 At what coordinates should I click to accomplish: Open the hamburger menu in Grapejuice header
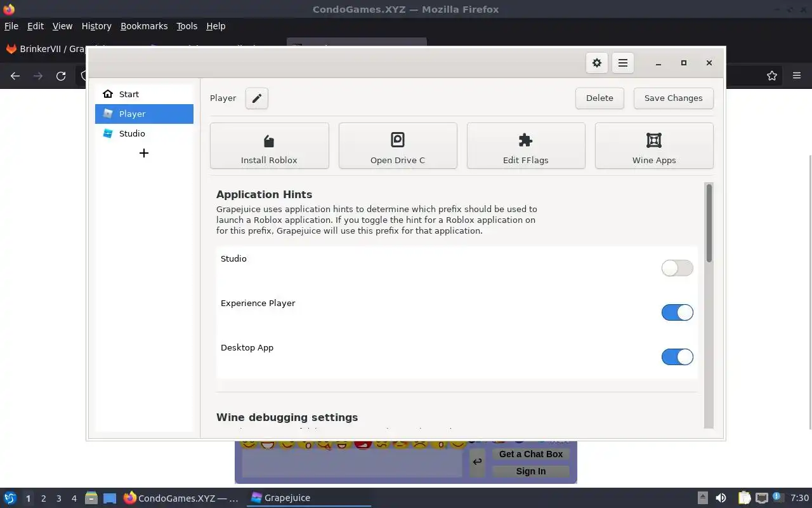tap(623, 63)
